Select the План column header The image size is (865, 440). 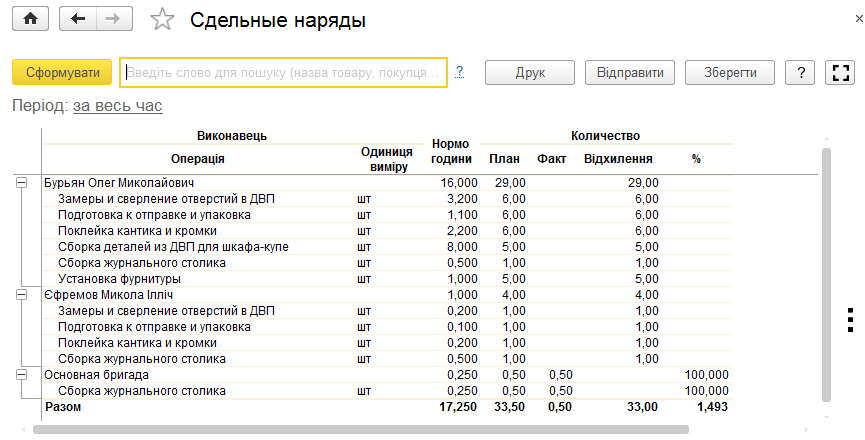504,159
